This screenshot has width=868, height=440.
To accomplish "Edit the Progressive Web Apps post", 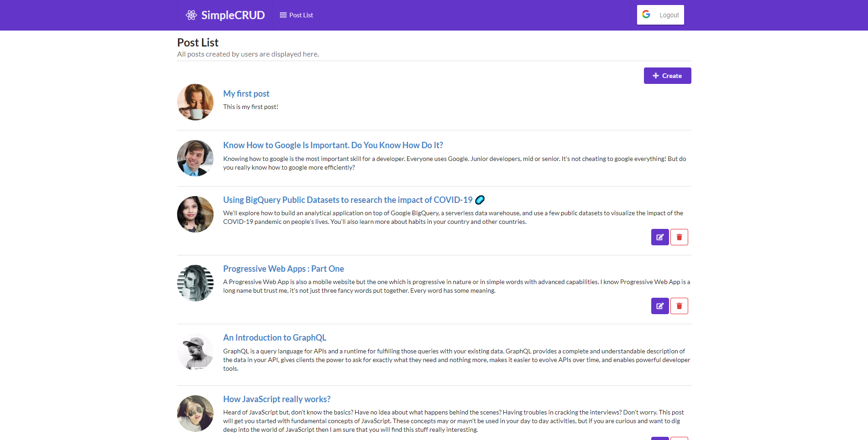I will [659, 306].
